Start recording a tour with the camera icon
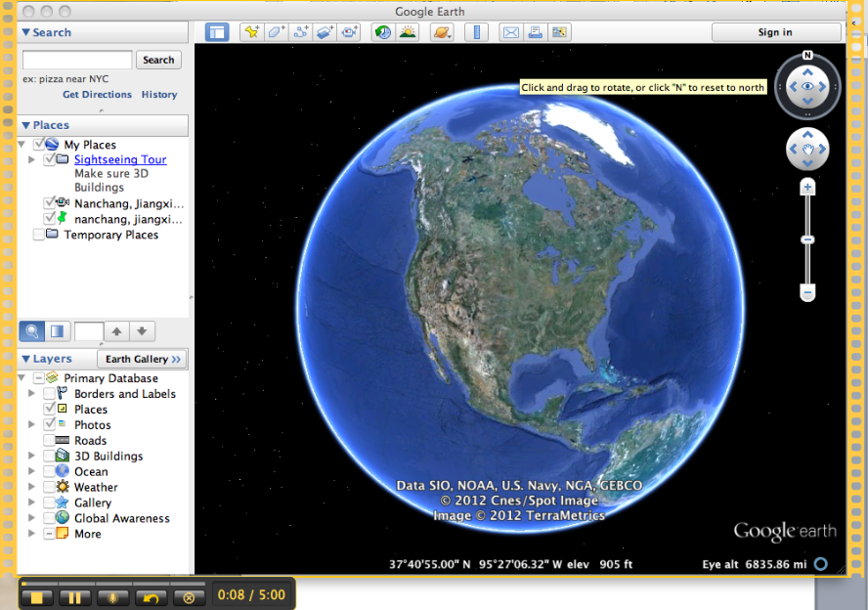 click(349, 32)
